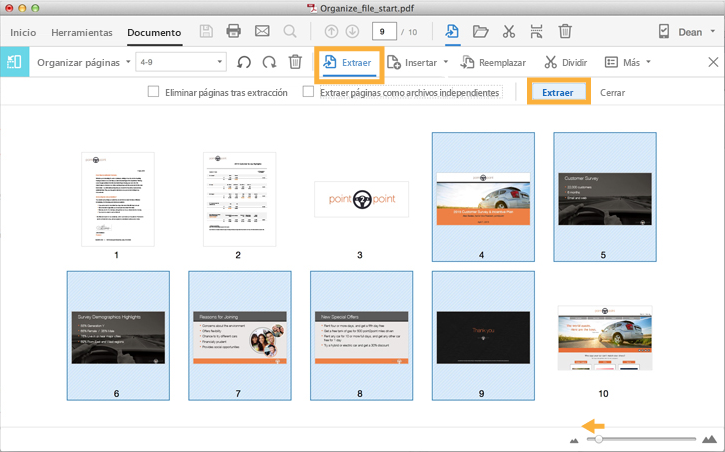The height and width of the screenshot is (452, 725).
Task: Select page 10 website thumbnail
Action: pos(605,338)
